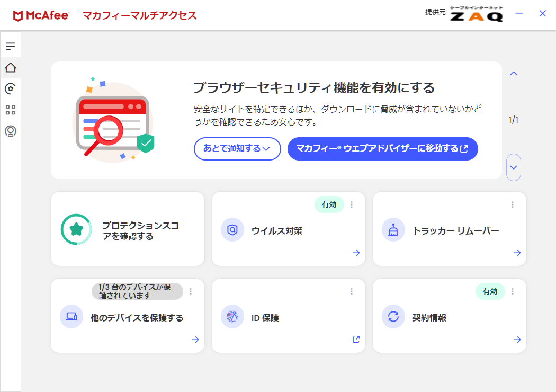The height and width of the screenshot is (392, 556).
Task: Expand the あとで通知する dropdown
Action: tap(237, 149)
